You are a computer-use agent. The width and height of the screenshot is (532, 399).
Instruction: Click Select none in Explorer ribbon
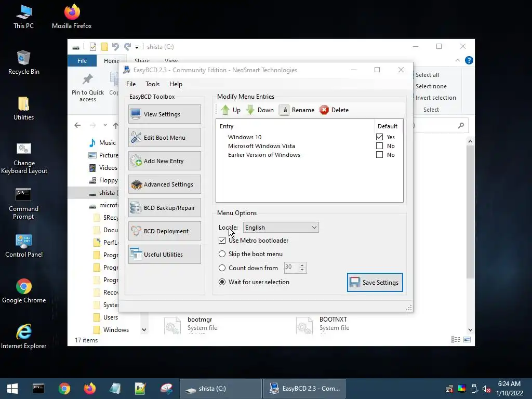431,86
